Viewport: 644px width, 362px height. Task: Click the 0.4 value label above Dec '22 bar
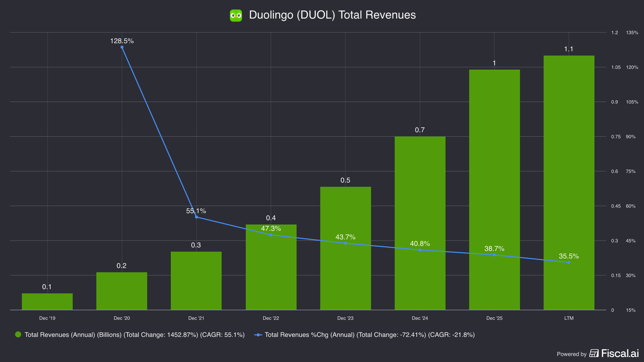271,218
